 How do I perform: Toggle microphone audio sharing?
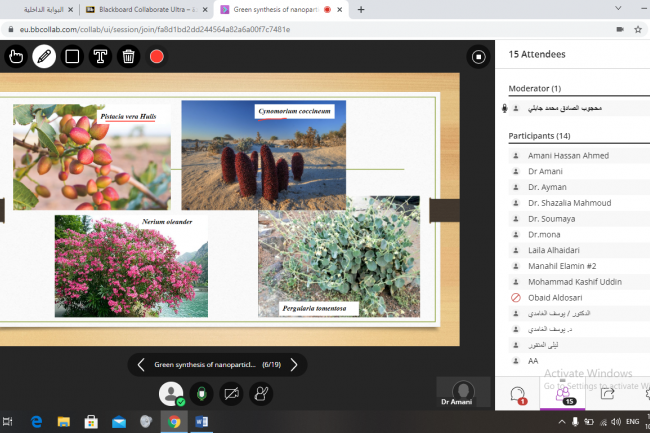point(201,394)
